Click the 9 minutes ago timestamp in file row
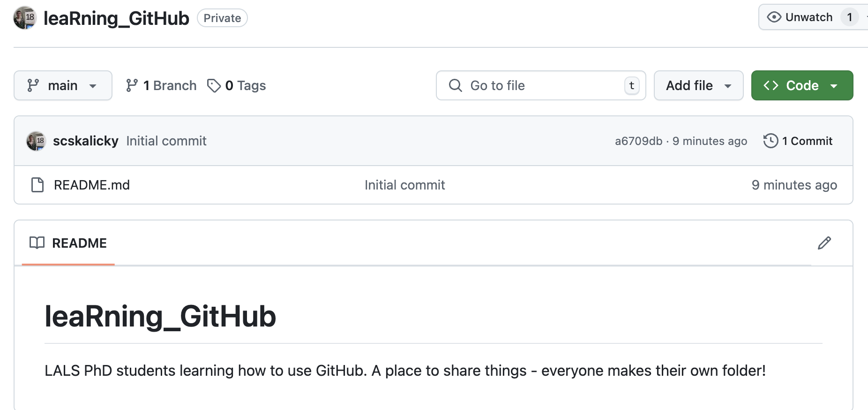 [794, 185]
